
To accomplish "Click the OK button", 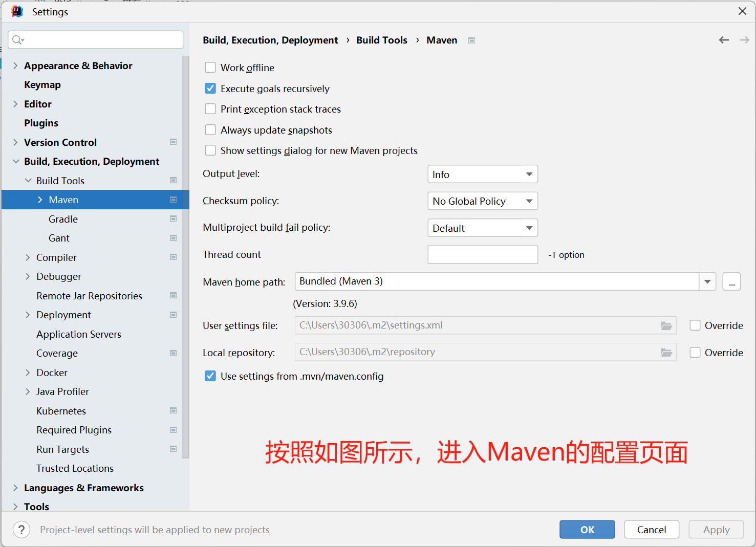I will pos(587,530).
